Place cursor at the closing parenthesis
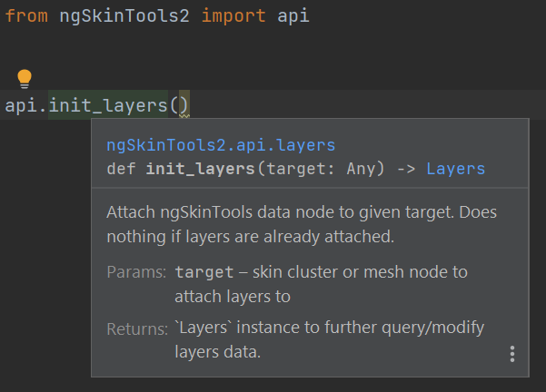 [184, 105]
